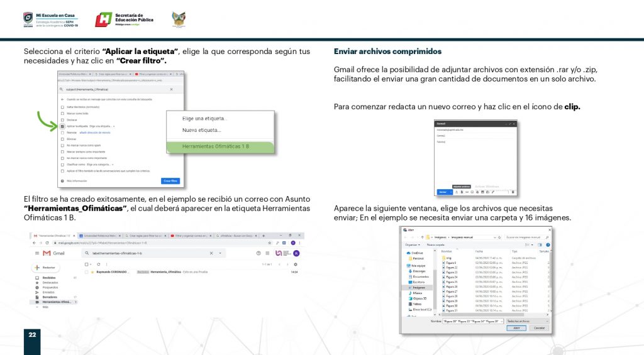Image resolution: width=644 pixels, height=355 pixels.
Task: Click the 'Abrir' button in file dialog
Action: pos(516,328)
